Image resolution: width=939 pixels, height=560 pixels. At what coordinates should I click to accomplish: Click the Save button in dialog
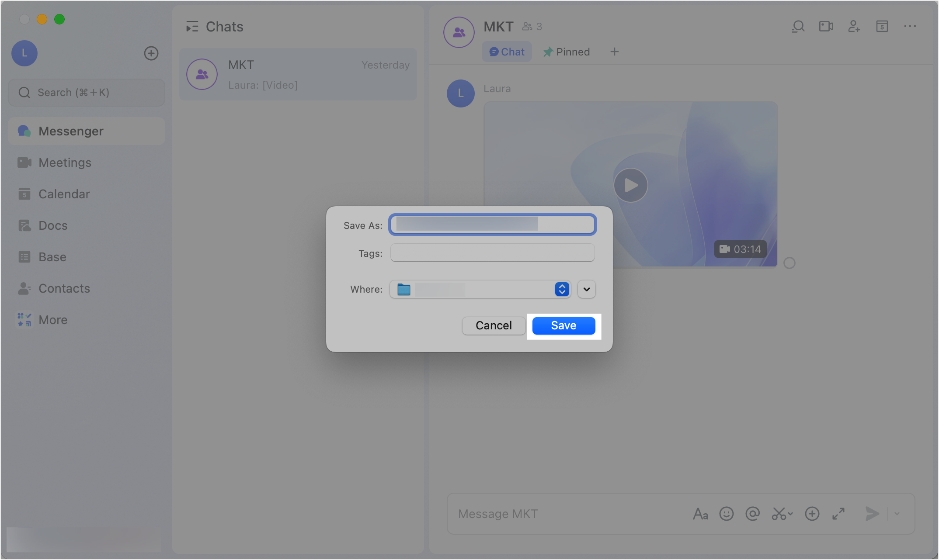[563, 326]
